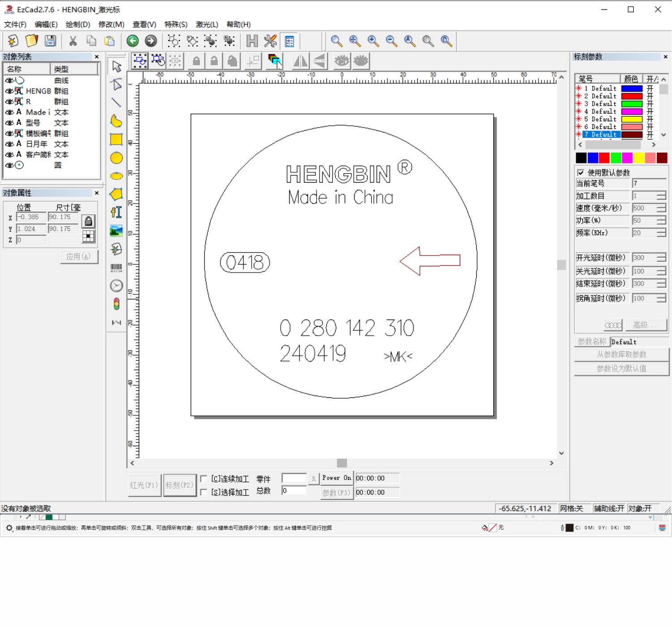
Task: Zoom out with the minus magnifier
Action: coord(392,41)
